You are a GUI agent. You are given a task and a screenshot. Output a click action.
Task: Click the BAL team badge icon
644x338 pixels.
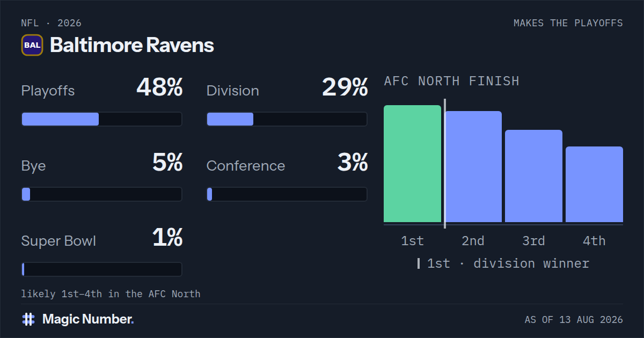[x=32, y=45]
